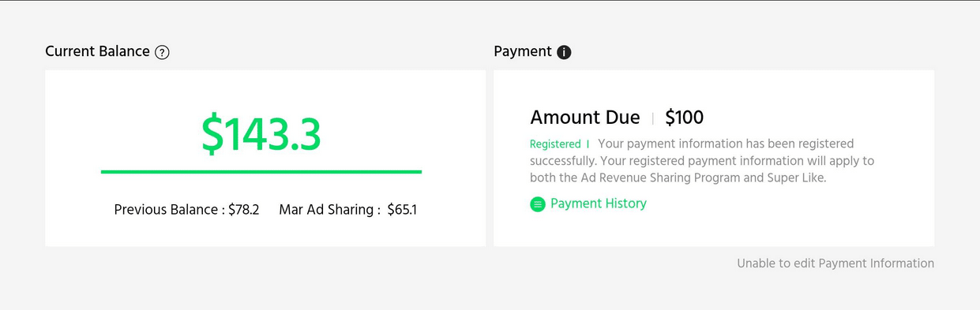Screen dimensions: 980x310
Task: Click the $78.2 previous balance value
Action: click(243, 210)
